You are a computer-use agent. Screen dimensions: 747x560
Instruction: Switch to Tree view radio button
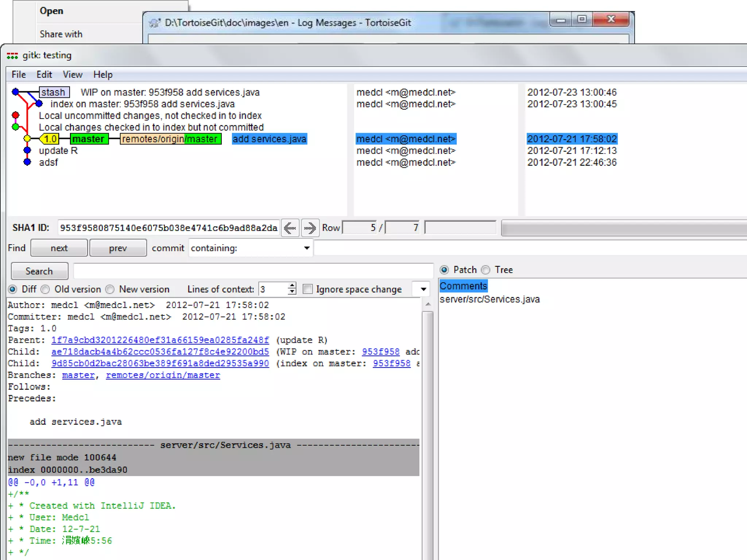click(485, 270)
